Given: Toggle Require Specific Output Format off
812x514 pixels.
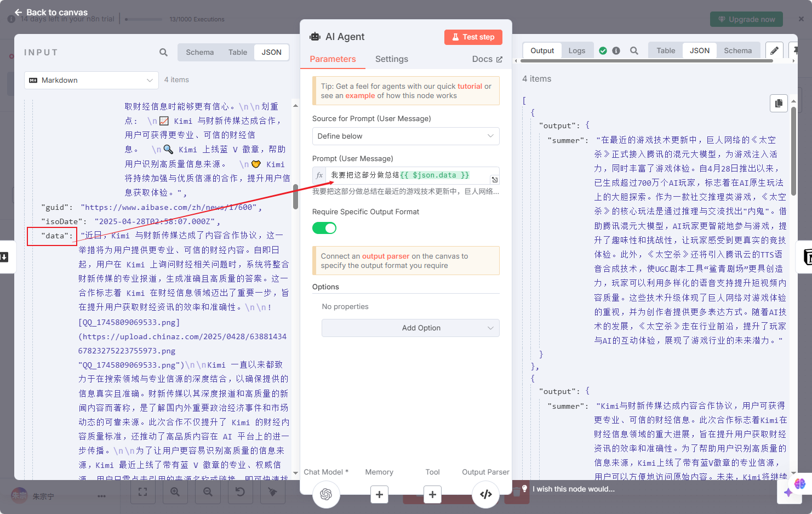Looking at the screenshot, I should pos(324,228).
